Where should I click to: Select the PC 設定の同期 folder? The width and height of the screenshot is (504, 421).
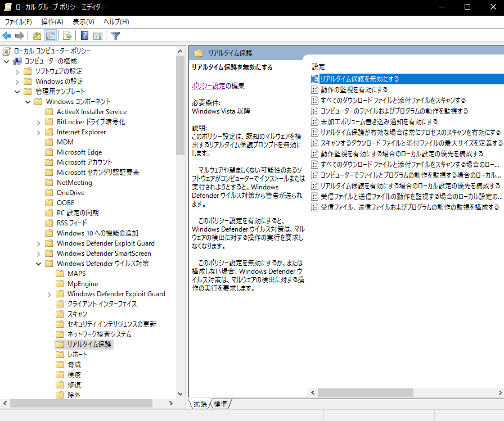pos(78,213)
